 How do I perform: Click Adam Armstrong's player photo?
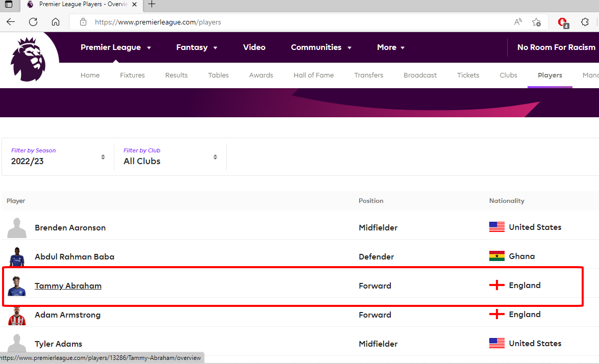(x=17, y=316)
